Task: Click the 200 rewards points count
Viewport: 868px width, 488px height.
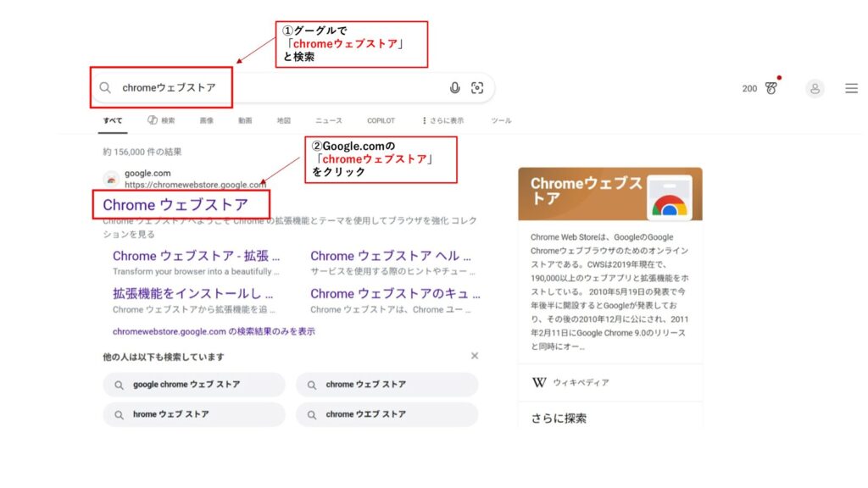Action: (x=749, y=88)
